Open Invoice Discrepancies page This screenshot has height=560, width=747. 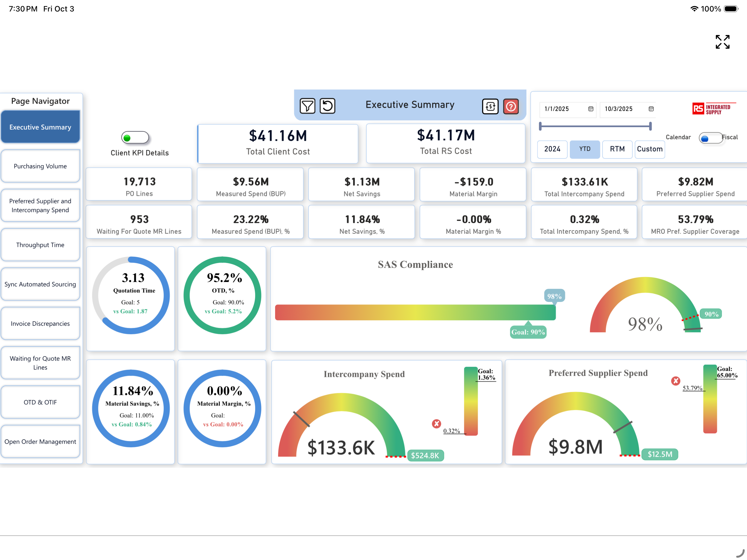tap(40, 323)
